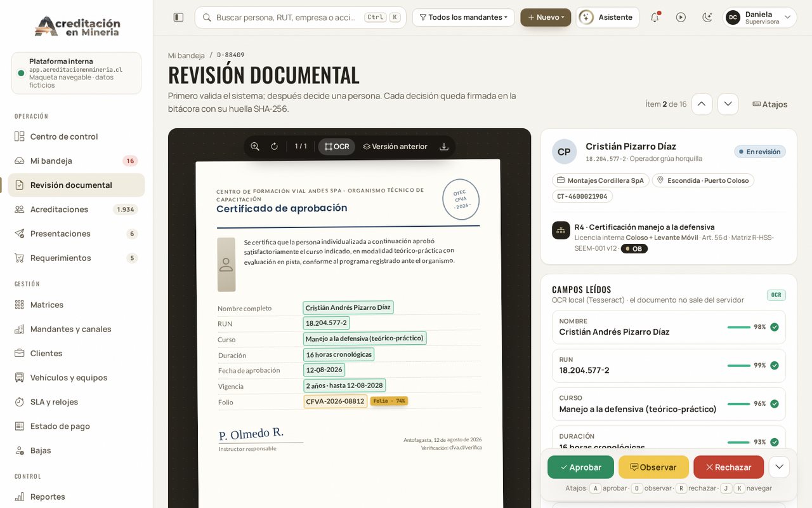This screenshot has width=812, height=508.
Task: Open Mi bandeja from the sidebar
Action: (x=76, y=161)
